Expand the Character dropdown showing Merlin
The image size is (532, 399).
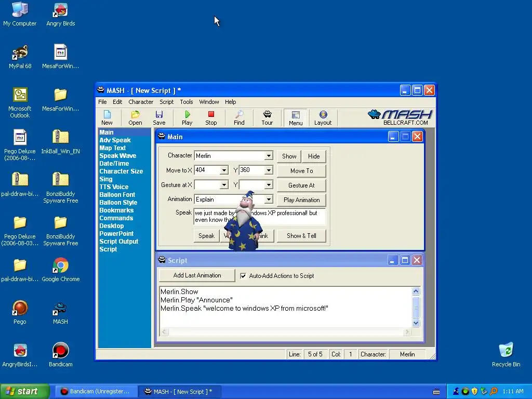coord(269,156)
